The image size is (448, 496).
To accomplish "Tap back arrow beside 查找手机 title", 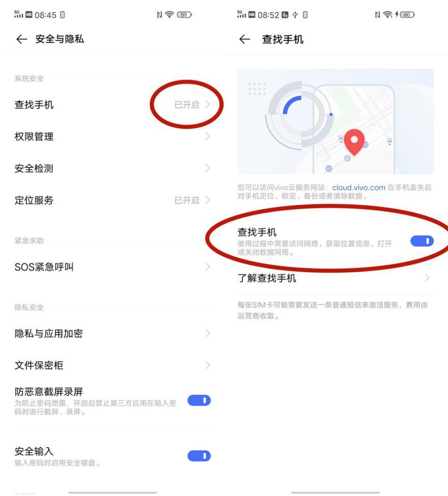I will pos(245,39).
